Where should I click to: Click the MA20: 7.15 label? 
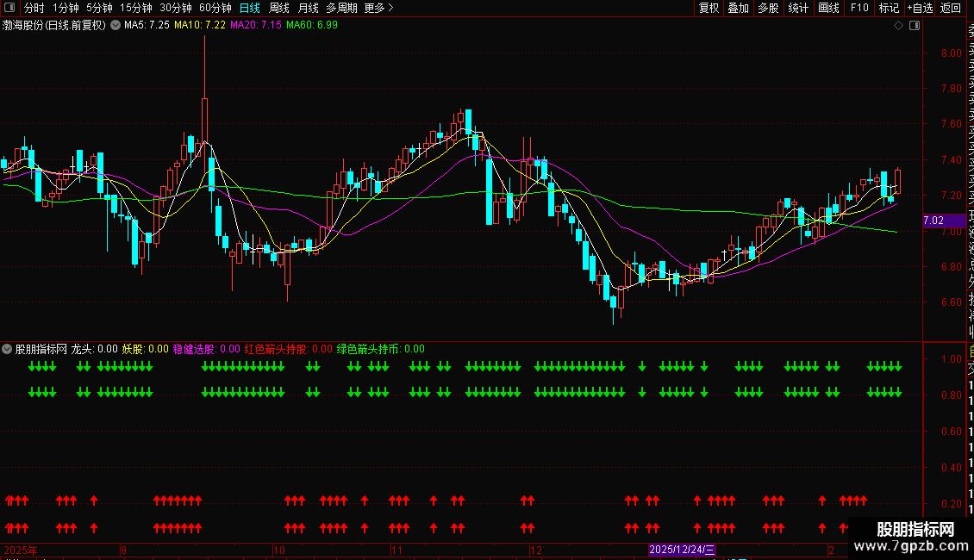tap(256, 25)
